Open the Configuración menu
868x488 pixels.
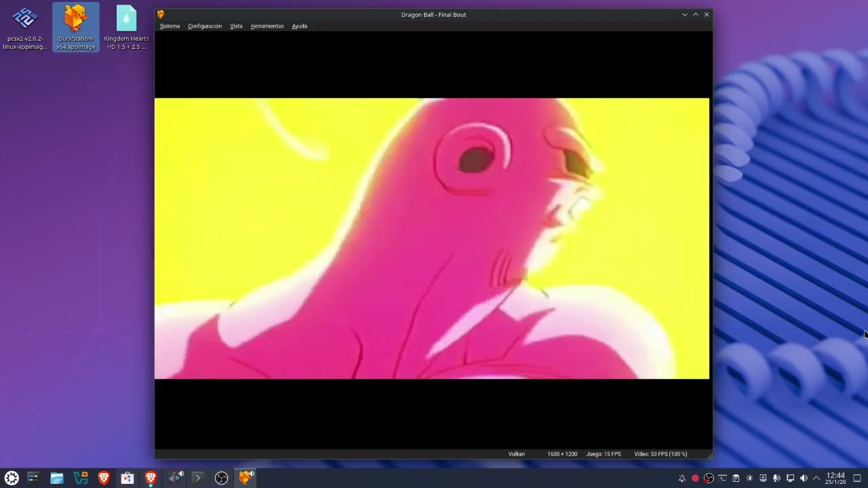click(205, 26)
